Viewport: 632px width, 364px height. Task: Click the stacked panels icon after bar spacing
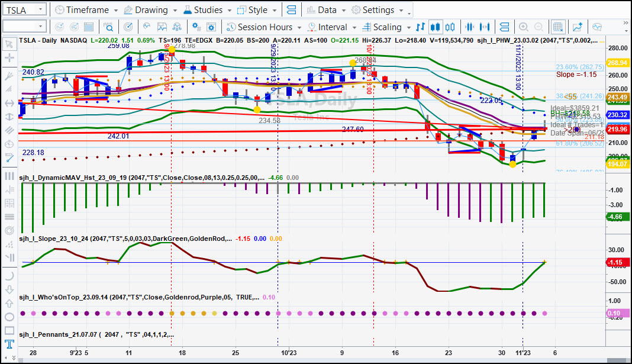504,27
